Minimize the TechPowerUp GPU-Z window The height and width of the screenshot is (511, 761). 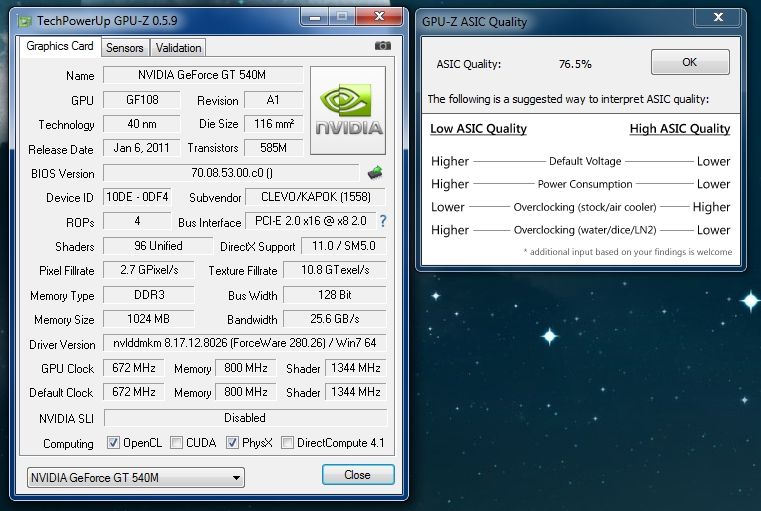coord(315,17)
